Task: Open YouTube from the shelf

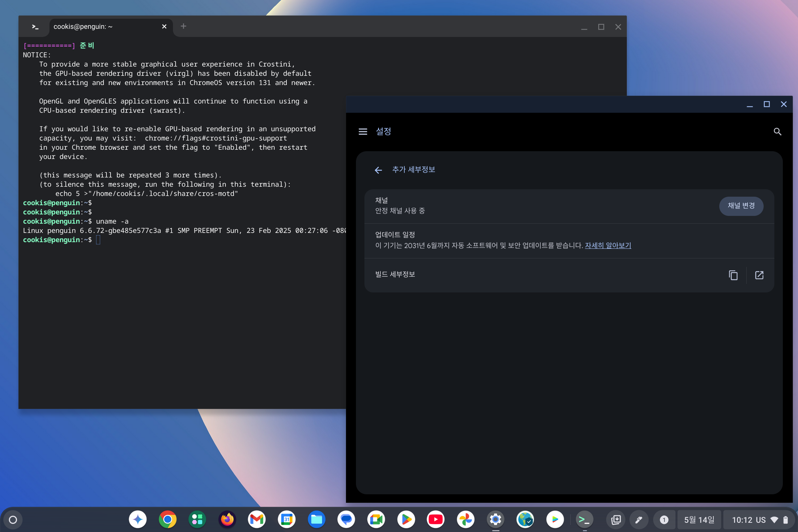Action: point(435,519)
